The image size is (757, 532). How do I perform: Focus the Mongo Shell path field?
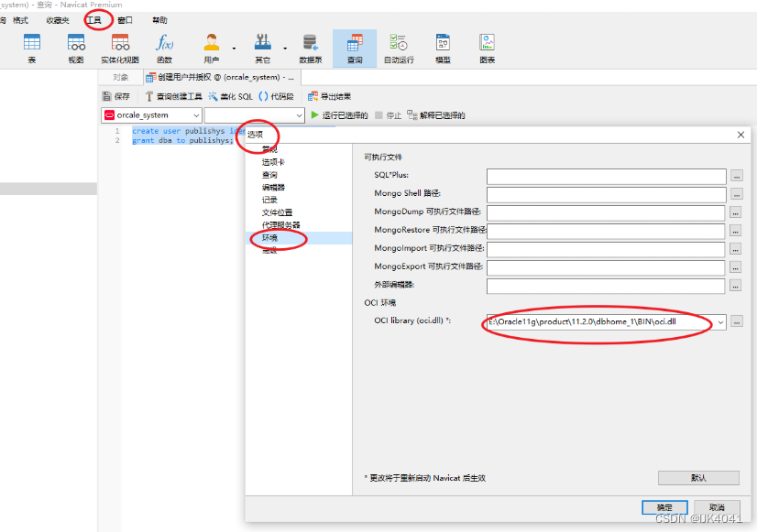[x=607, y=194]
